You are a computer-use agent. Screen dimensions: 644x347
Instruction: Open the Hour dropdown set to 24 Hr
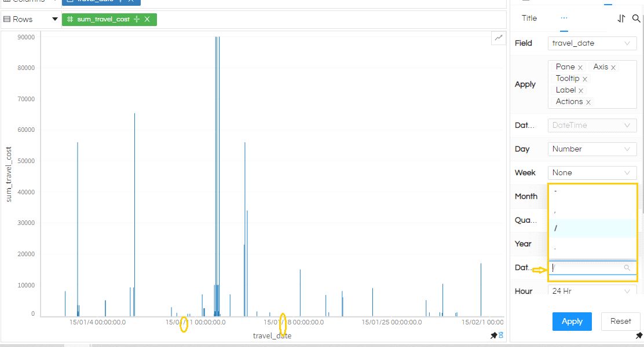pyautogui.click(x=592, y=290)
